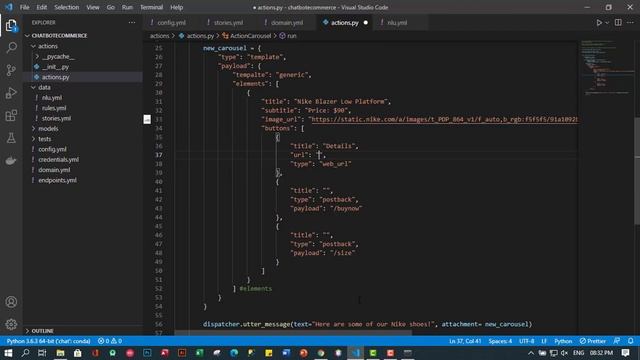Screen dimensions: 640x360
Task: Click the Prettier status bar item
Action: click(593, 341)
